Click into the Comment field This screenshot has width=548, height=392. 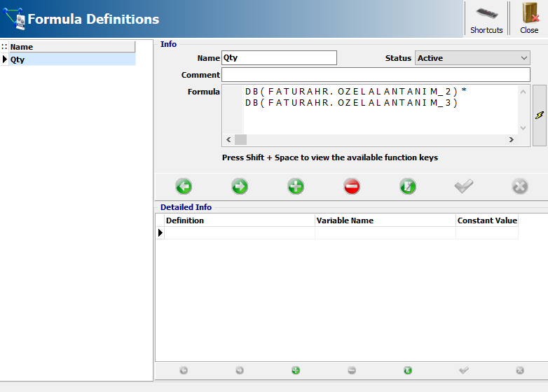tap(376, 75)
